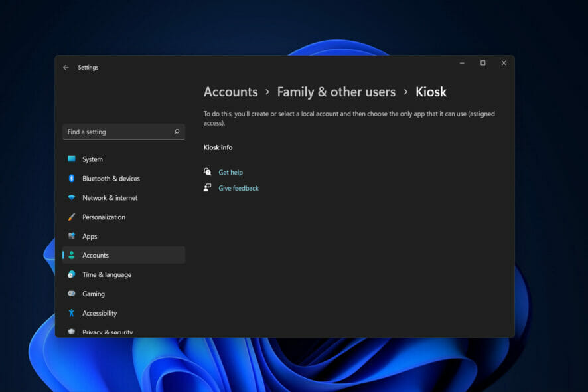Click the Get help headset icon
This screenshot has height=392, width=588.
207,172
